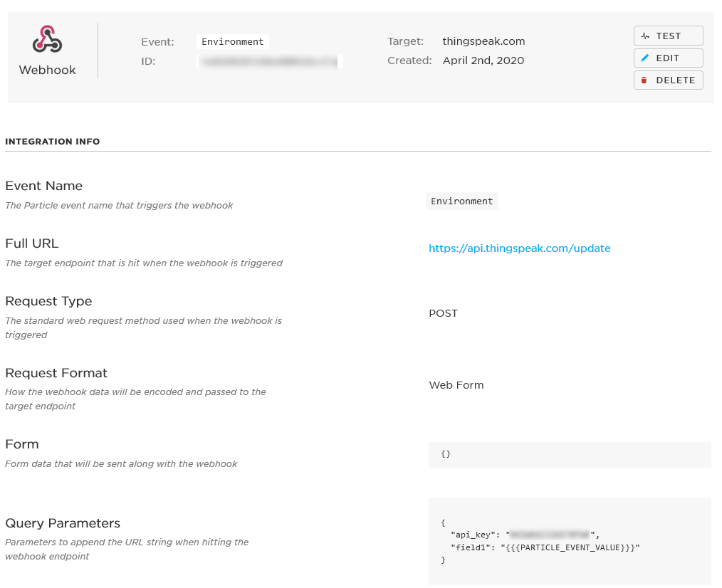
Task: Click the DELETE button label
Action: [x=676, y=80]
